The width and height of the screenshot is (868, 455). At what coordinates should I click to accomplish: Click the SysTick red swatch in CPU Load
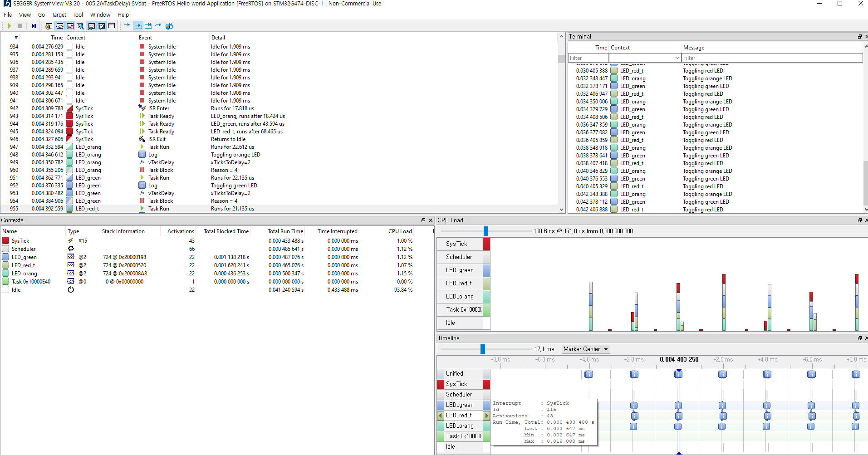[x=486, y=244]
